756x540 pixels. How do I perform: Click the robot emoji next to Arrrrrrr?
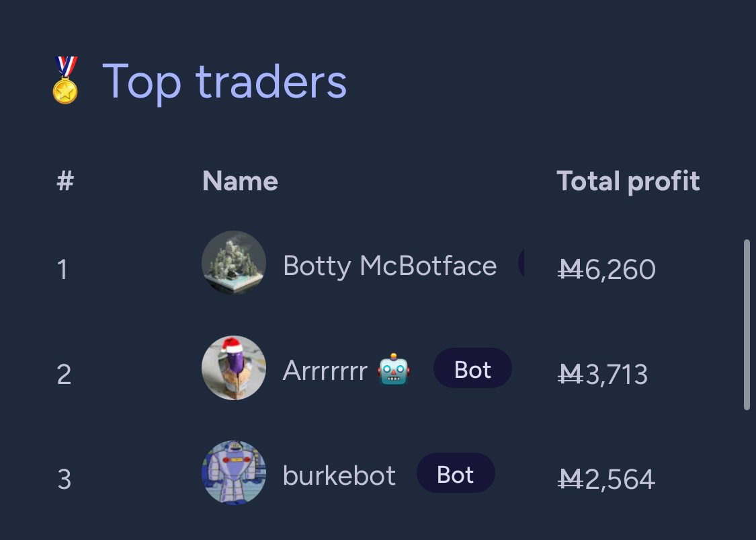click(x=394, y=369)
